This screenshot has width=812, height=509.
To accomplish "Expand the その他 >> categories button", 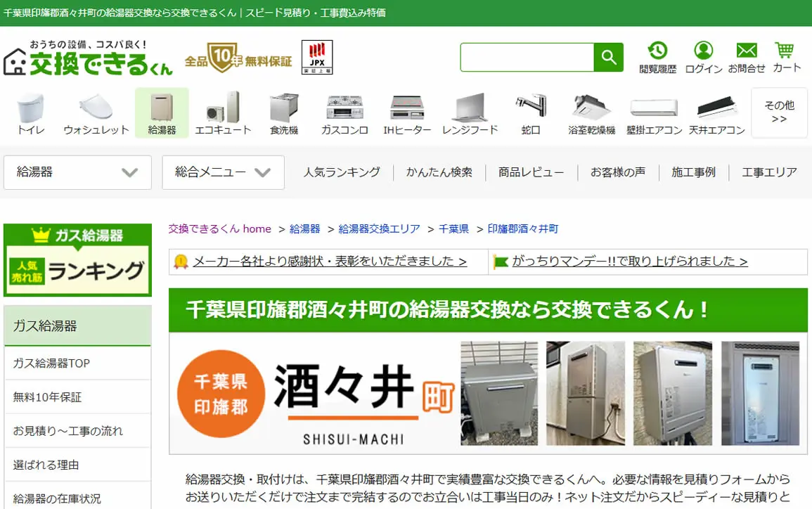I will (779, 112).
